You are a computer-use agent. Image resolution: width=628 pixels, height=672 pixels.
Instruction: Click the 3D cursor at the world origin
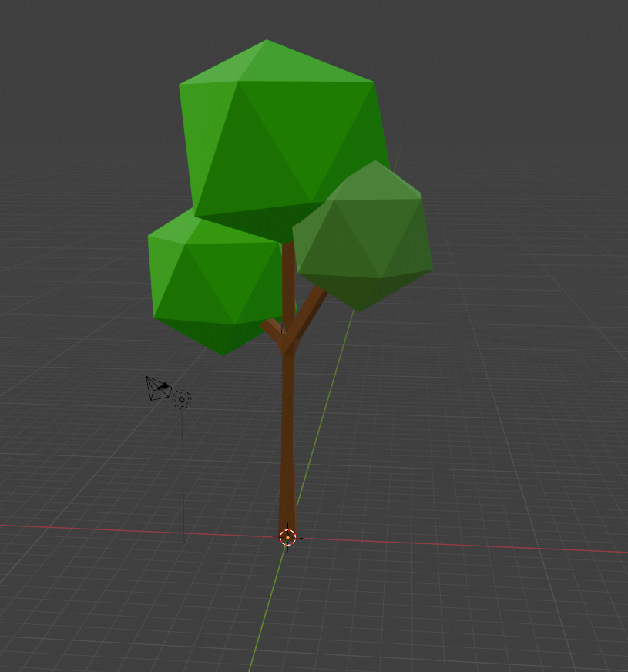point(287,537)
